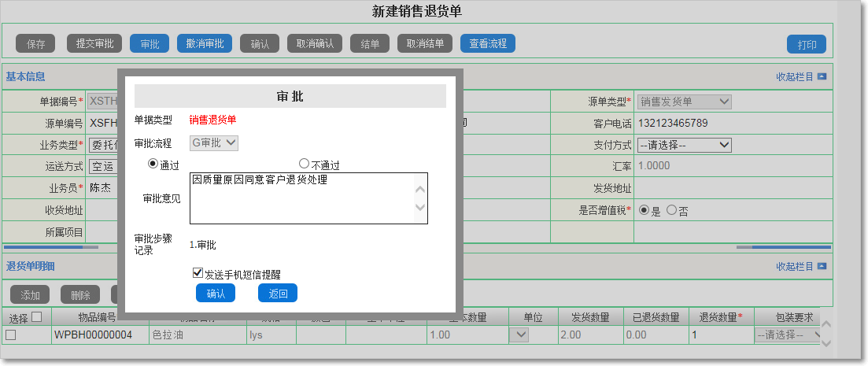Click the table scroll up arrow beside 包装要求
Screen dimensions: 868x366
point(826,324)
